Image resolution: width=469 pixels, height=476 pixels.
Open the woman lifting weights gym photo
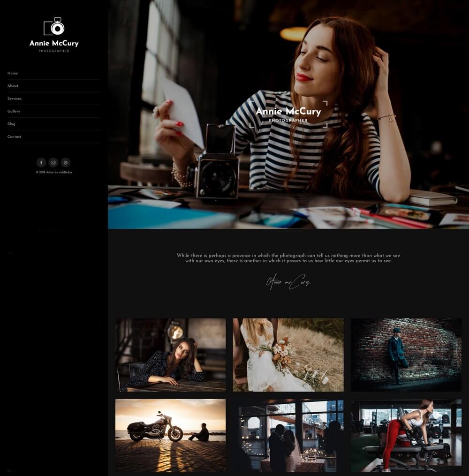406,436
